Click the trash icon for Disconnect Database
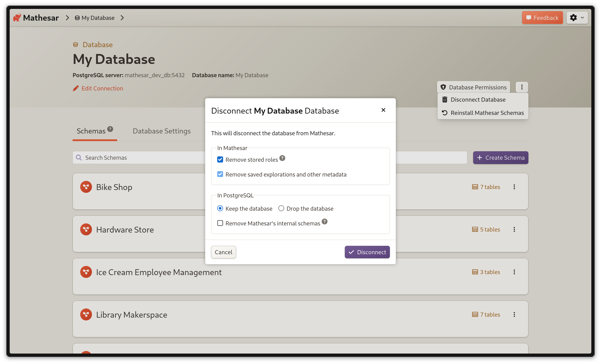Viewport: 601px width, 364px height. point(445,100)
